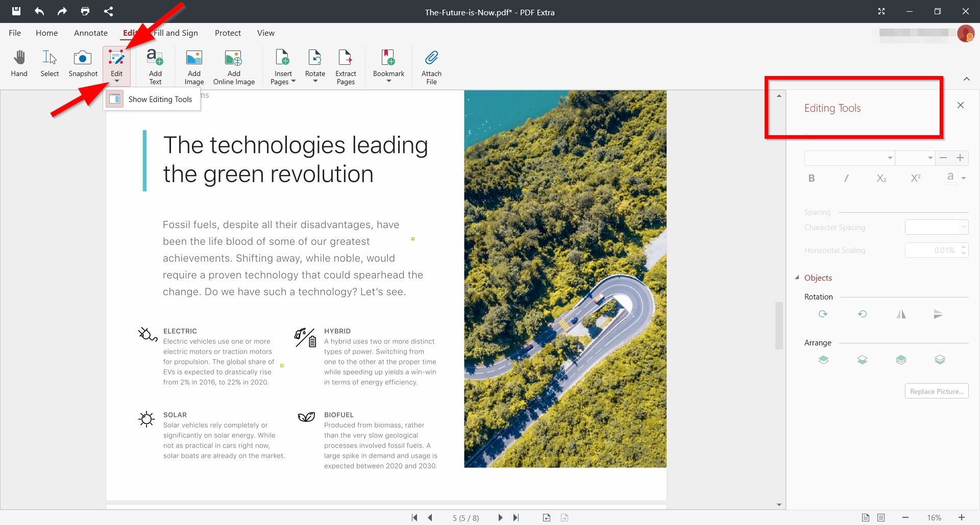Viewport: 980px width, 525px height.
Task: Enable subscript formatting
Action: point(881,178)
